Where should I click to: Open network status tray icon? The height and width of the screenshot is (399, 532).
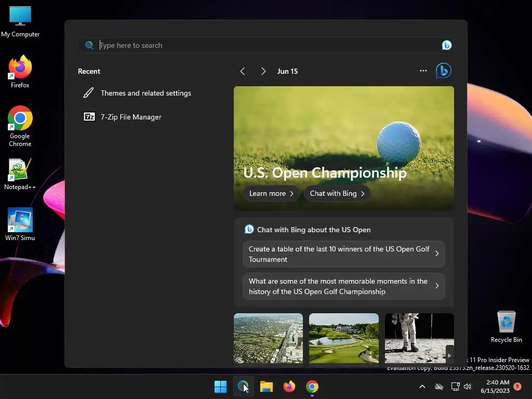pos(455,387)
